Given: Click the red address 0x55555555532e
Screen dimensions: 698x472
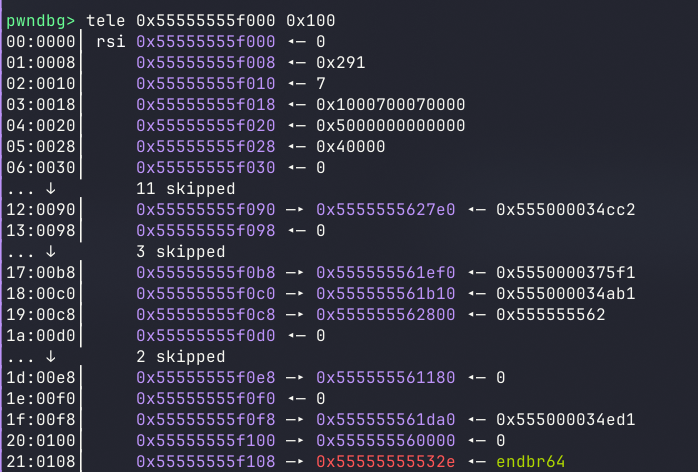Looking at the screenshot, I should (x=385, y=461).
